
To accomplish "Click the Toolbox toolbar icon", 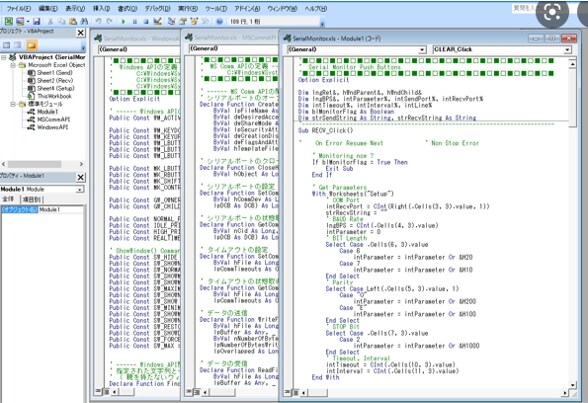I will click(x=205, y=21).
